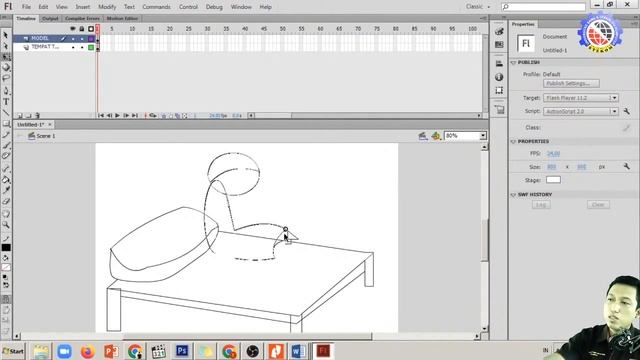Select the Pen tool

click(x=6, y=91)
